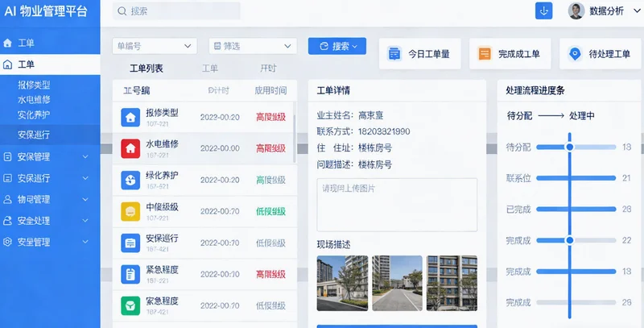Click the 安保巡行 list row icon
This screenshot has width=644, height=328.
130,243
